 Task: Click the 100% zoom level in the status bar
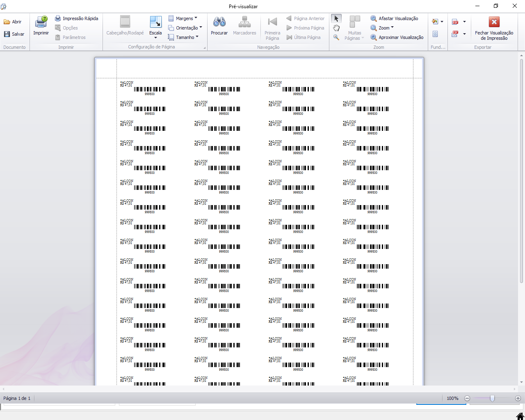[x=452, y=398]
